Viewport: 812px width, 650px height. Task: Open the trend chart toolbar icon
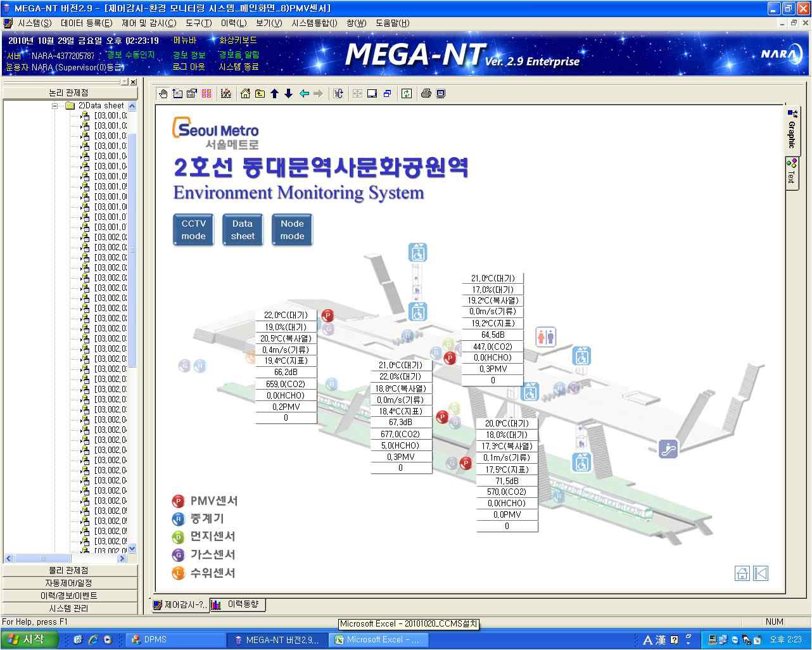225,94
